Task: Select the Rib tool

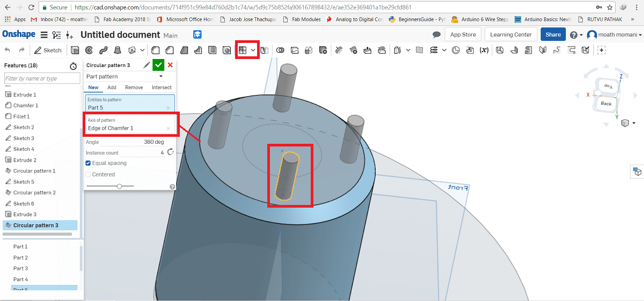Action: tap(198, 50)
